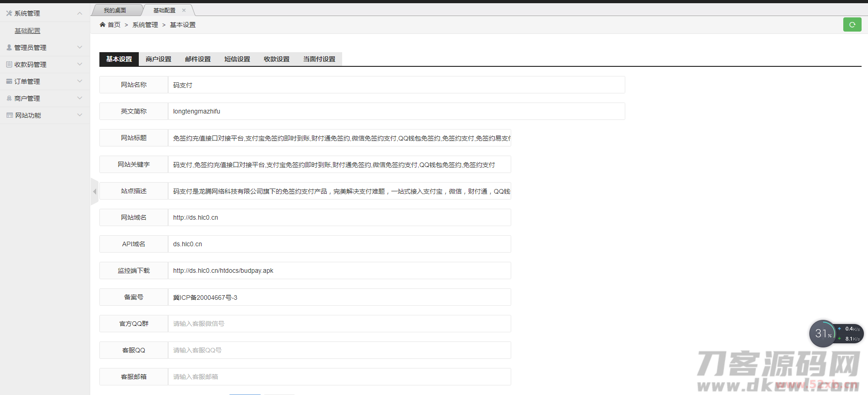This screenshot has height=395, width=868.
Task: Click the 收款码管理 list icon
Action: tap(9, 65)
